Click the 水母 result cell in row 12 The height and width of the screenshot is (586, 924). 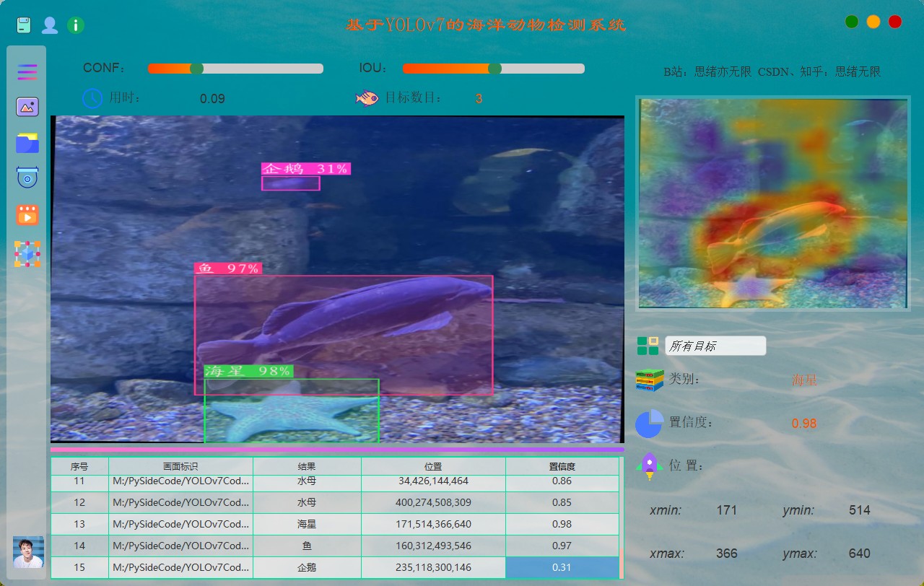(307, 502)
